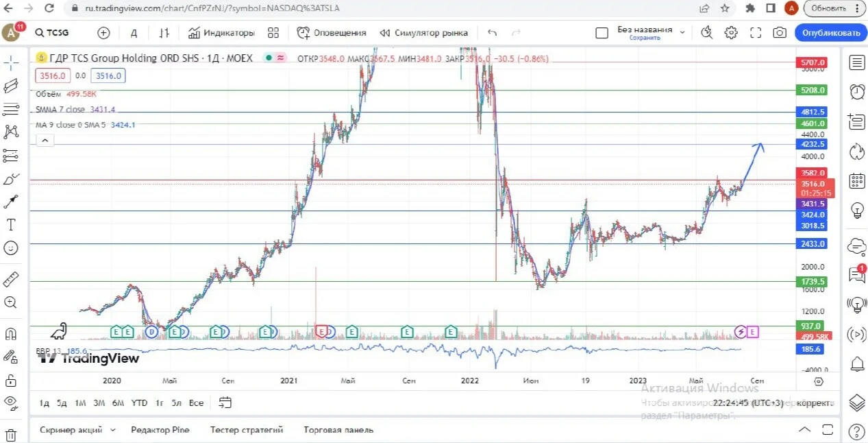Open the object tree layers panel
Viewport: 868px width, 443px height.
[x=856, y=403]
